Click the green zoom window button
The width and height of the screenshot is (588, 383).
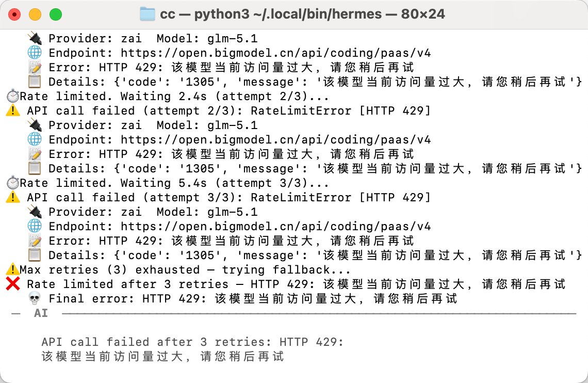click(x=56, y=14)
